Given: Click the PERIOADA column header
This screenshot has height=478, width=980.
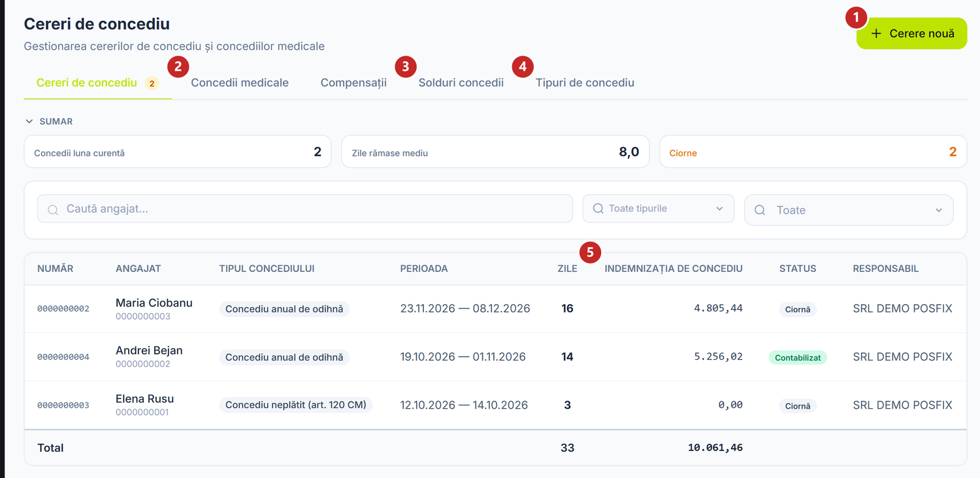Looking at the screenshot, I should 424,269.
